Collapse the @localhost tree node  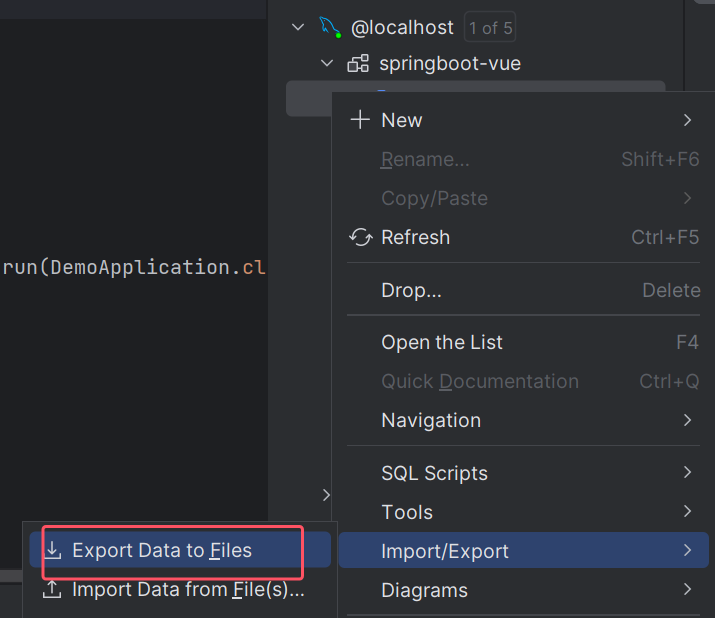click(x=298, y=27)
